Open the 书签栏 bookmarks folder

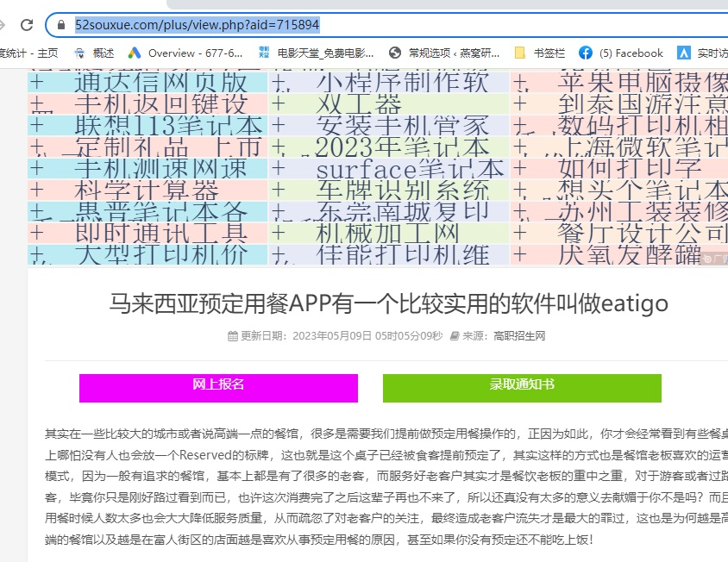(x=539, y=53)
